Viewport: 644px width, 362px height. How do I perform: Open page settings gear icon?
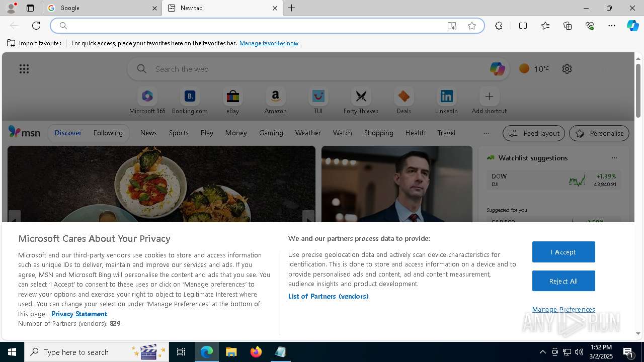click(567, 69)
